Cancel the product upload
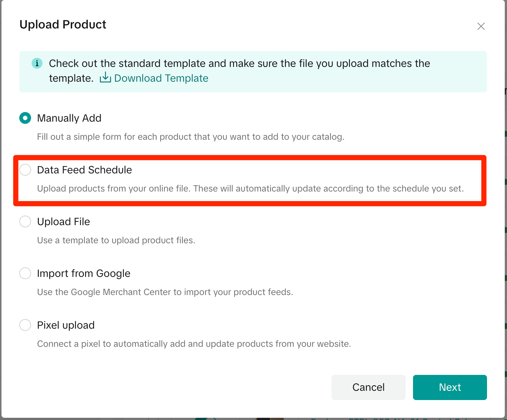 (x=369, y=387)
